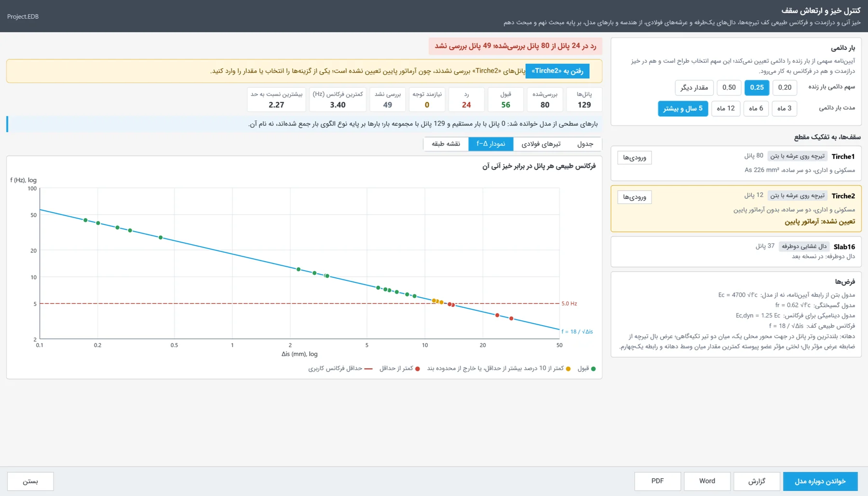The width and height of the screenshot is (868, 496).
Task: Click the max ratio 2.27 card
Action: coord(276,99)
